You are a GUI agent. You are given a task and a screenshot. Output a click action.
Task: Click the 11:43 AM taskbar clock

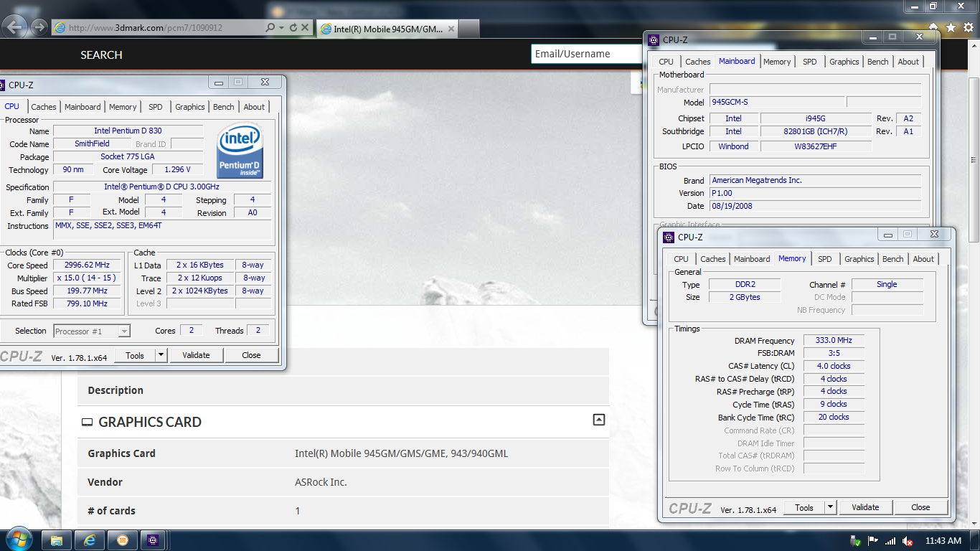point(943,541)
